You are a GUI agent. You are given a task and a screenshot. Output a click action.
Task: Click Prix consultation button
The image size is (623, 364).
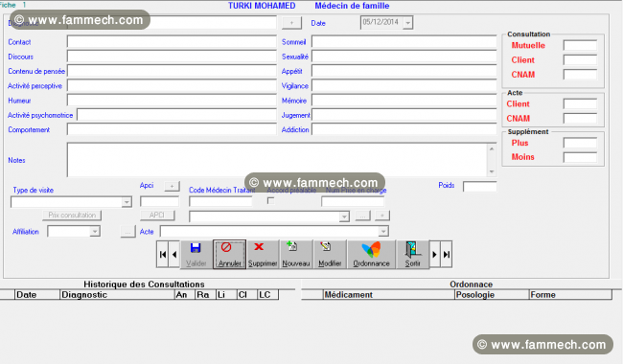tap(72, 216)
